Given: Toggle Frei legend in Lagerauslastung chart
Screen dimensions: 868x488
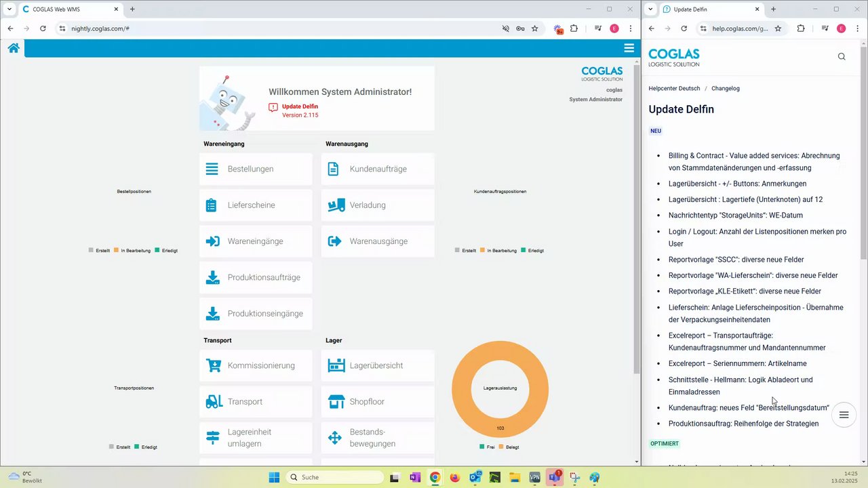Looking at the screenshot, I should 487,447.
